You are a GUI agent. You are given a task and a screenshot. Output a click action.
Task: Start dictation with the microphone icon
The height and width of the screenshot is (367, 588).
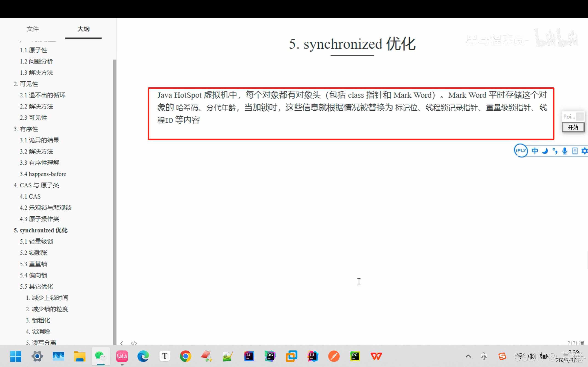tap(565, 151)
